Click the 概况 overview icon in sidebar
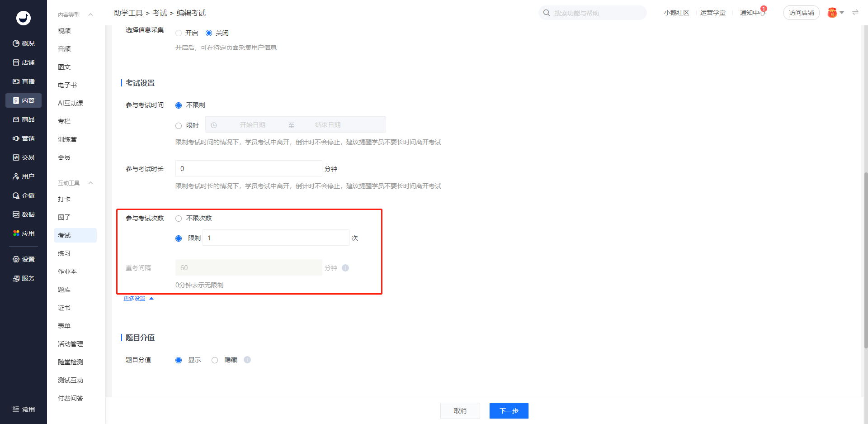 16,43
